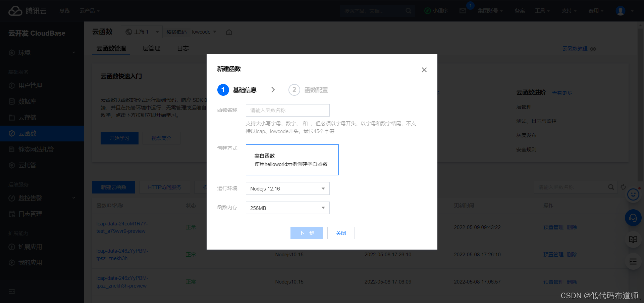Open 小程序 in top navigation
This screenshot has height=303, width=644.
[x=436, y=11]
